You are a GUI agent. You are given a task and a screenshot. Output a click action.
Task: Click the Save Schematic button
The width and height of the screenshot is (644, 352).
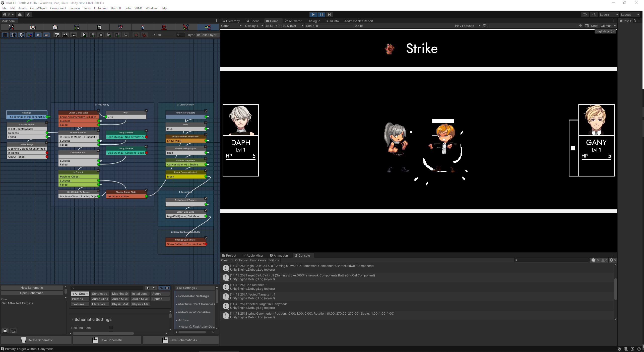click(x=107, y=340)
